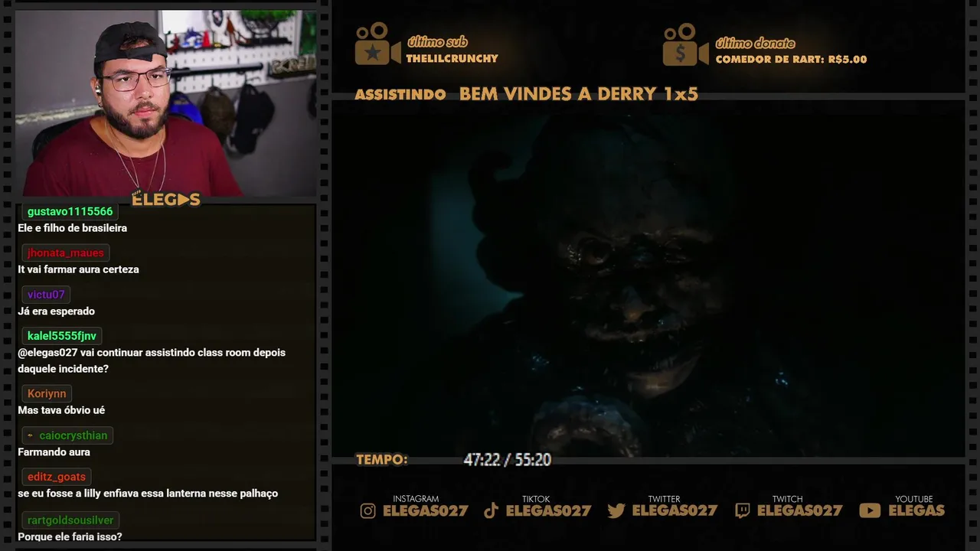
Task: Click message 'Já era esperado'
Action: click(57, 311)
